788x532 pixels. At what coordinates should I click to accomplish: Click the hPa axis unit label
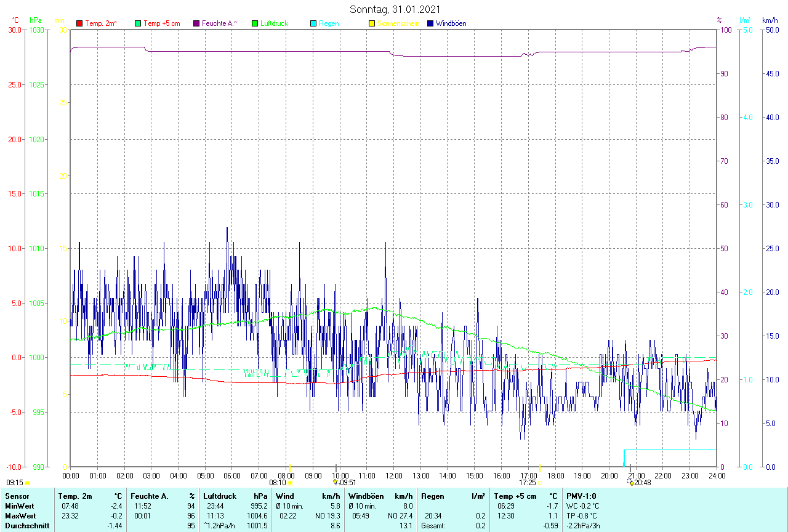point(36,20)
